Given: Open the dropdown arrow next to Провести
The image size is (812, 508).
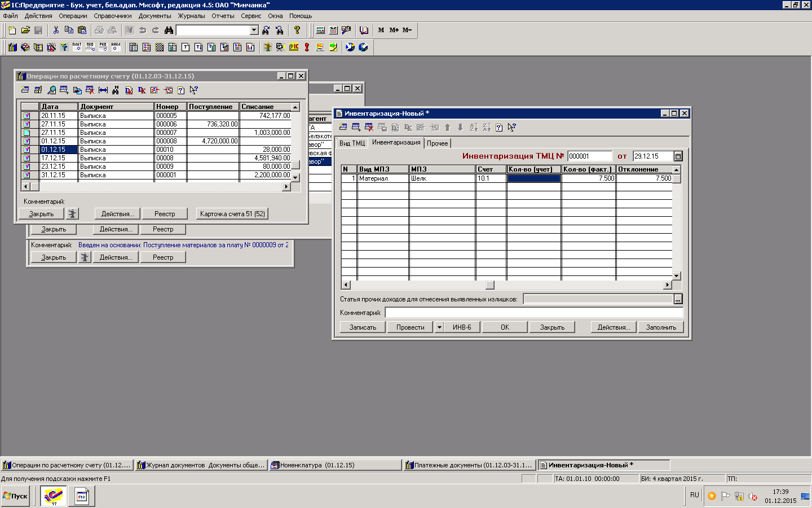Looking at the screenshot, I should (x=439, y=327).
